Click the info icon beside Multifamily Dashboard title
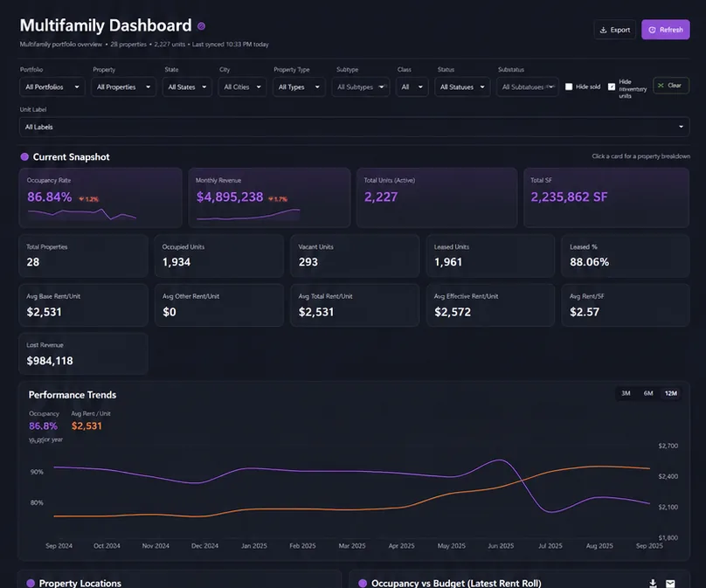The height and width of the screenshot is (588, 706). [x=201, y=26]
